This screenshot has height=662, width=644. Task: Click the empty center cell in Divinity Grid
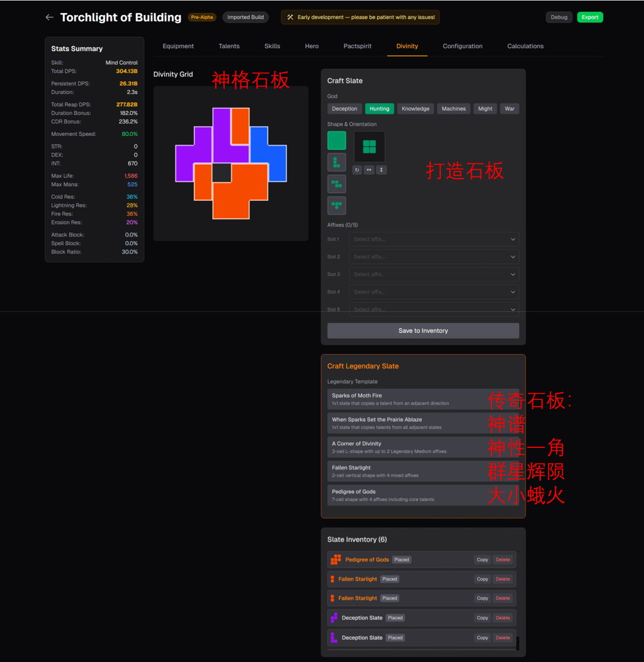(x=222, y=173)
